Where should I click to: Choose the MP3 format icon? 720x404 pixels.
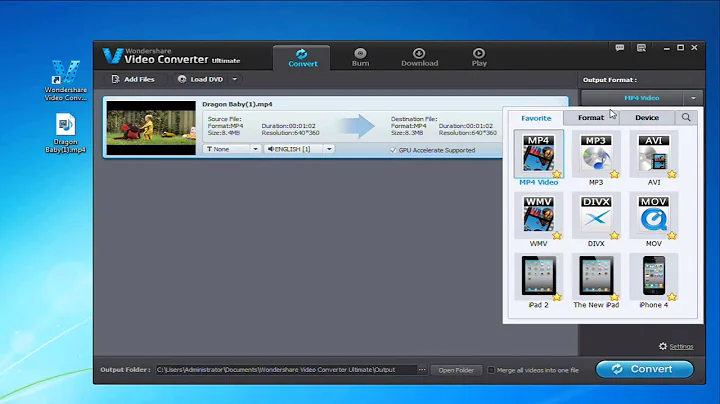pyautogui.click(x=596, y=154)
